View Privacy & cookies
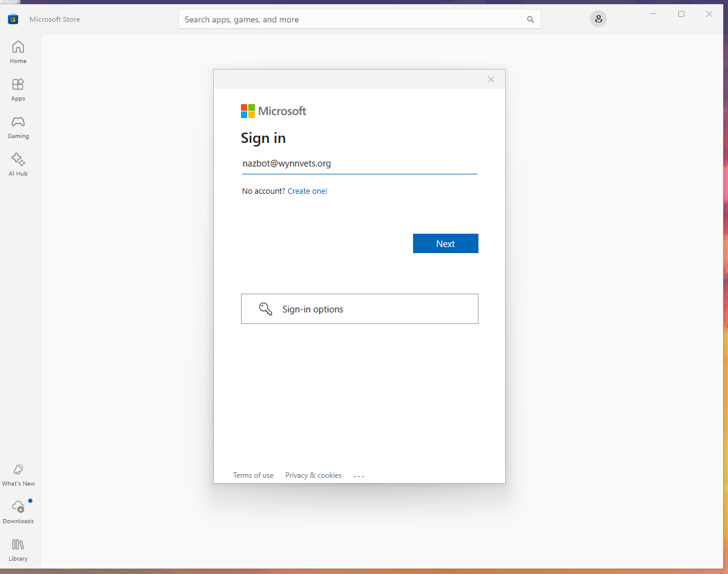The height and width of the screenshot is (574, 728). [313, 475]
